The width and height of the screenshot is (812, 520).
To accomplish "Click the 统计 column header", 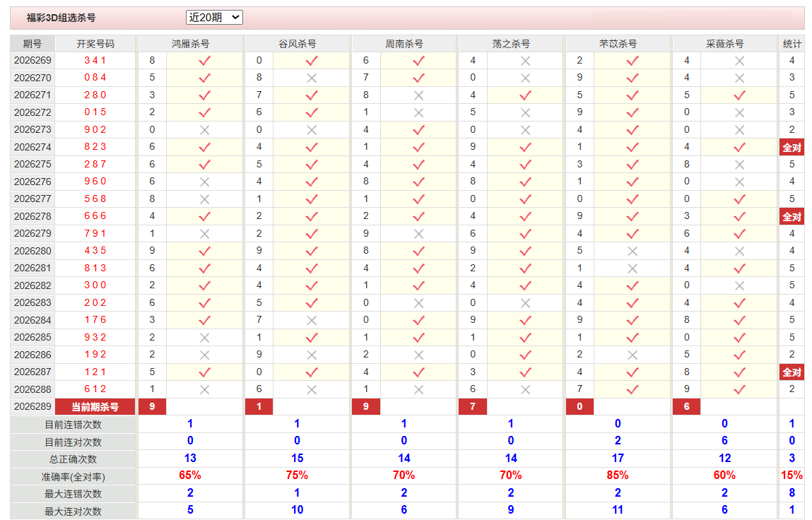I will (792, 44).
